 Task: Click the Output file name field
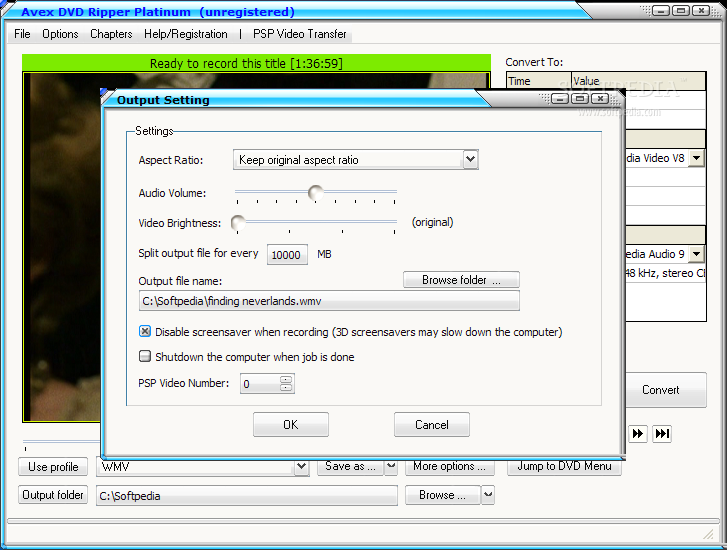click(x=329, y=301)
